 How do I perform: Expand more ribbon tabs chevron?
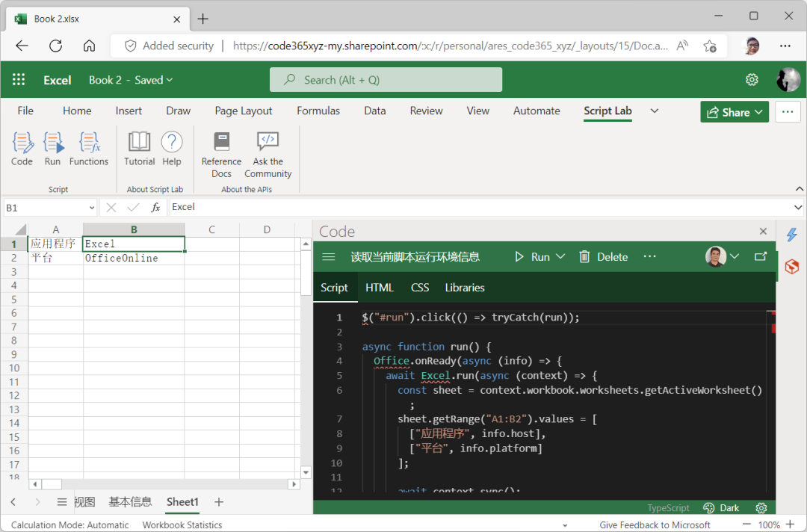[x=654, y=111]
